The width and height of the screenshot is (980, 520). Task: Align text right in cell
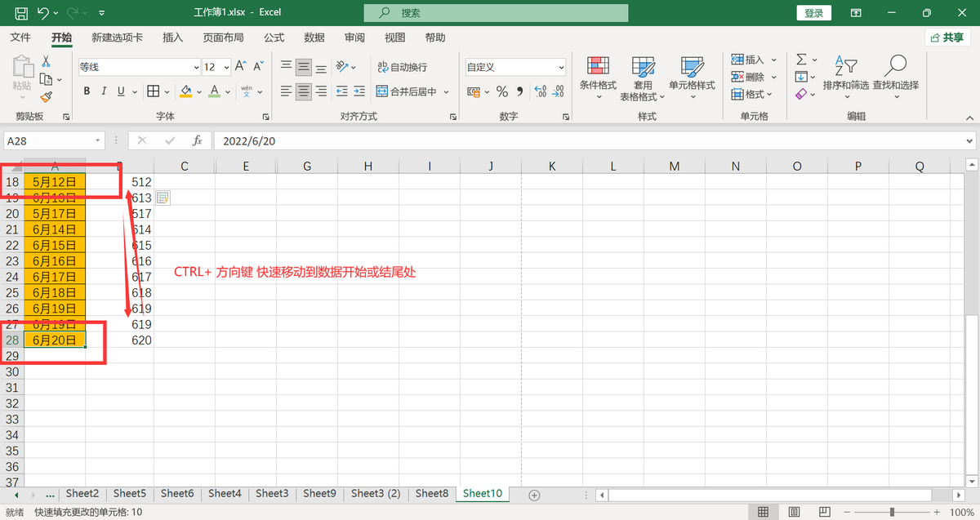(322, 91)
